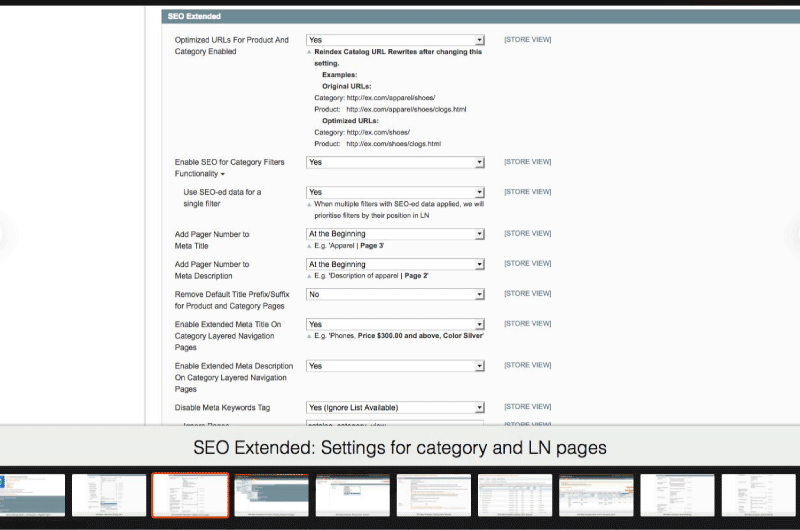Click [STORE VIEW] beside Extended Meta Description
The width and height of the screenshot is (800, 530).
pos(528,365)
